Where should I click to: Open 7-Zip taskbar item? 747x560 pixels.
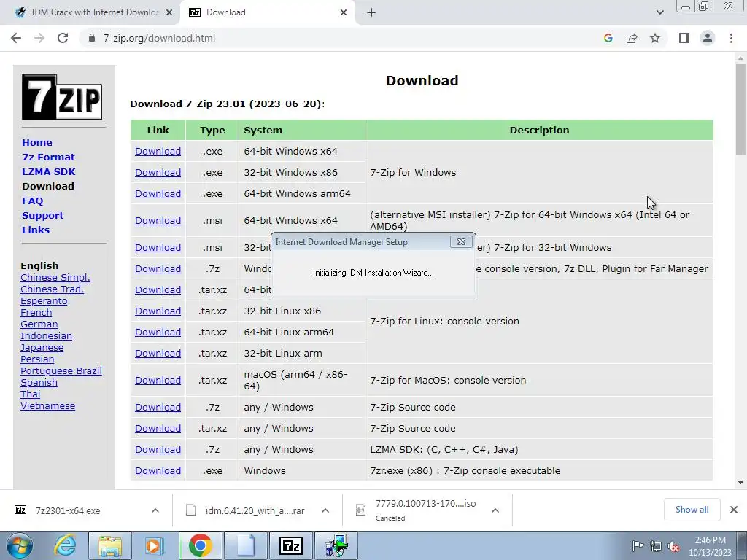pos(290,545)
